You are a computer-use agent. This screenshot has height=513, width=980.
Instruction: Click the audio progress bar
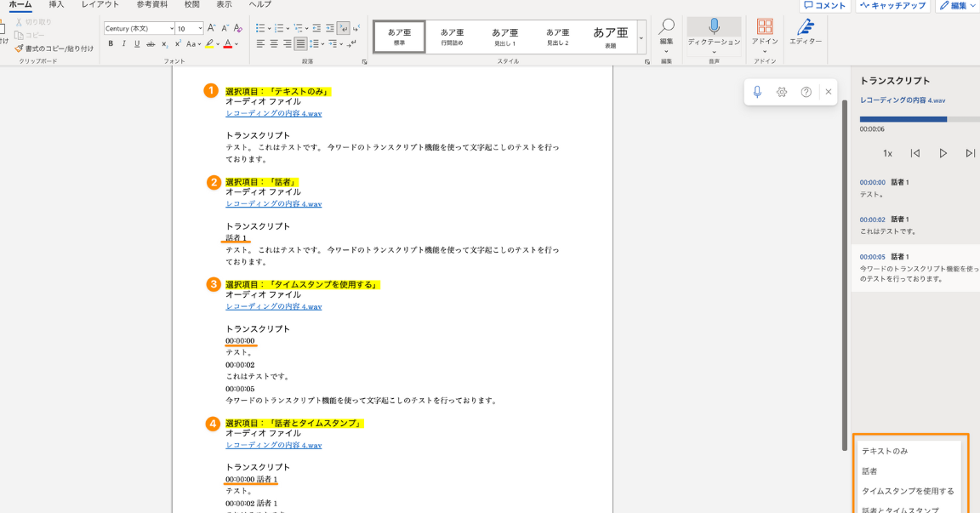[x=920, y=119]
